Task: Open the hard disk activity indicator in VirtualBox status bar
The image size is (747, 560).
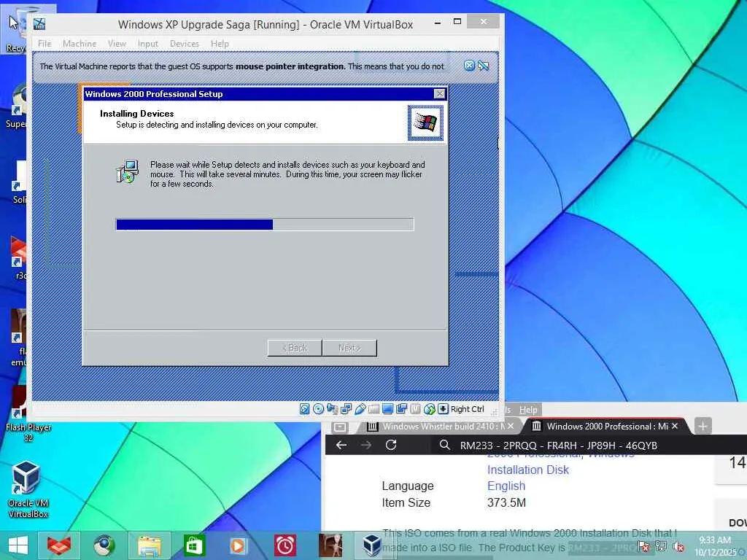Action: [x=304, y=409]
